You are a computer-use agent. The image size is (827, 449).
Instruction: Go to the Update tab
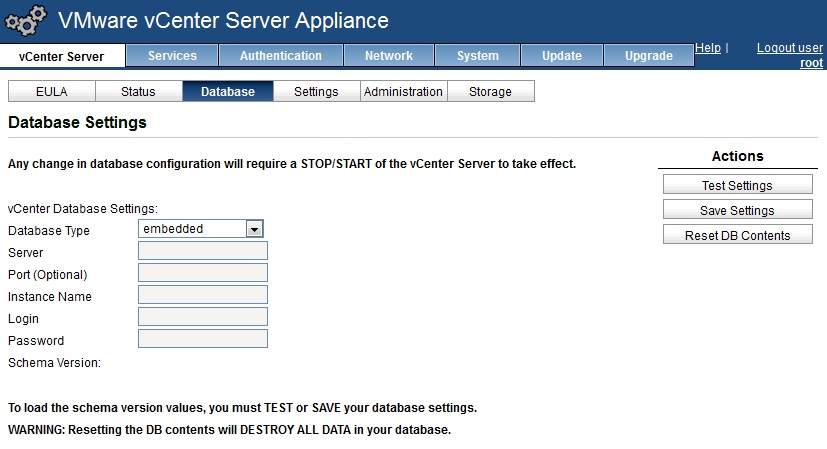pyautogui.click(x=562, y=55)
